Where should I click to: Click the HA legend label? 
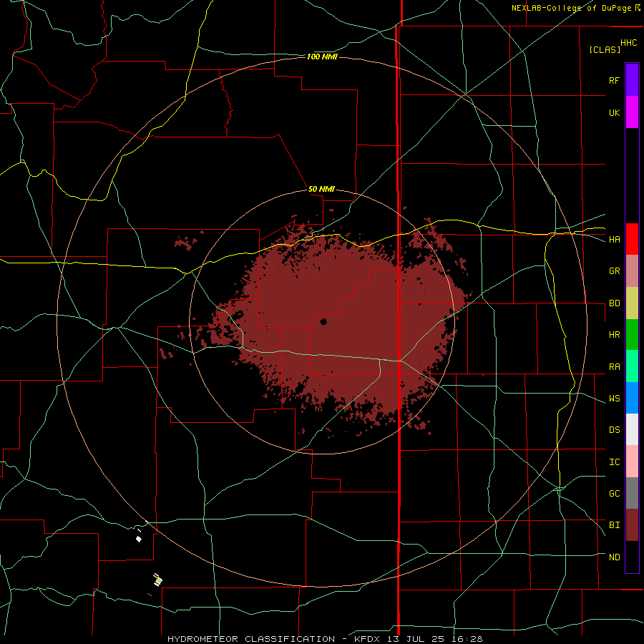click(614, 240)
